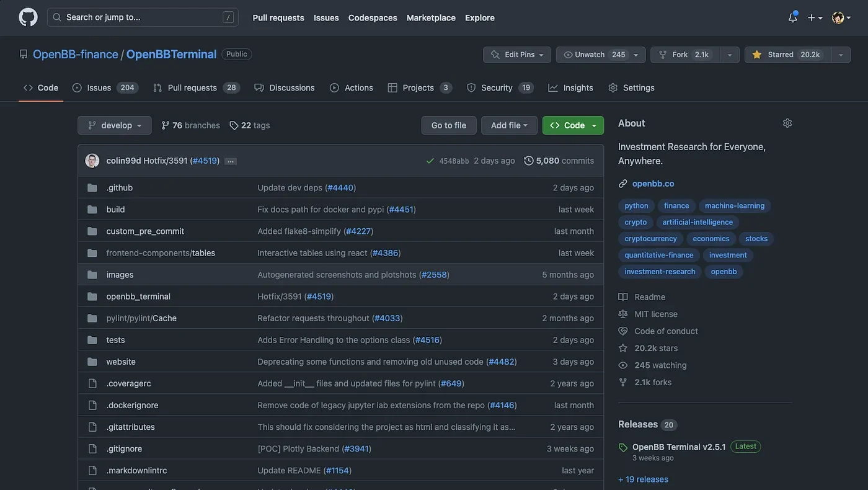The width and height of the screenshot is (868, 490).
Task: Click the commit history clock icon
Action: point(528,161)
